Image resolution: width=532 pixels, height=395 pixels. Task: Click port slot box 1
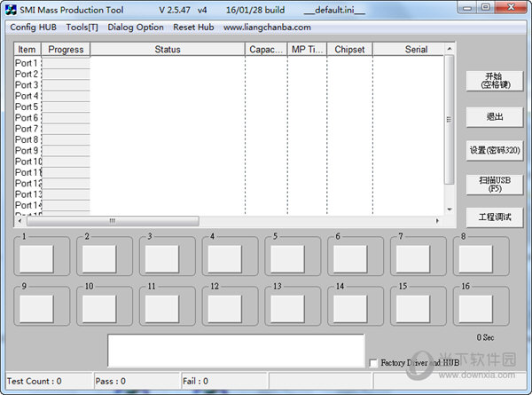tap(36, 259)
